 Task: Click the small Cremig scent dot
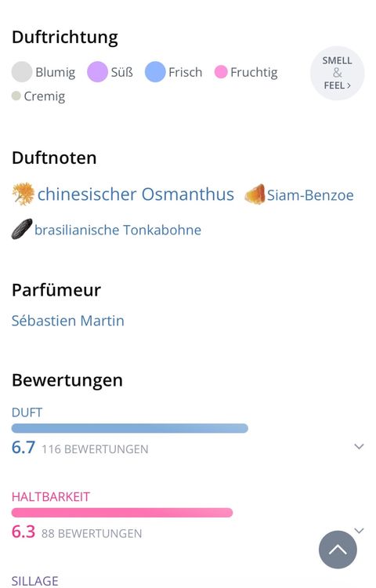(16, 96)
